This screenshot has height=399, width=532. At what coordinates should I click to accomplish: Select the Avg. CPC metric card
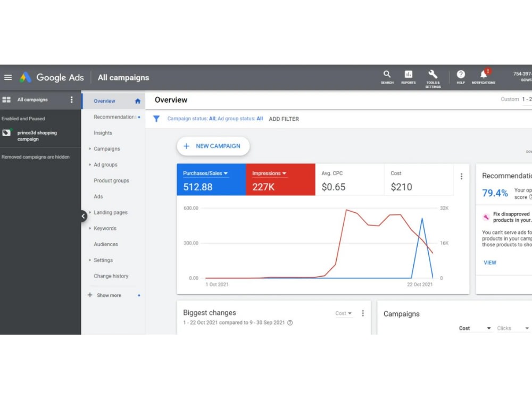350,179
